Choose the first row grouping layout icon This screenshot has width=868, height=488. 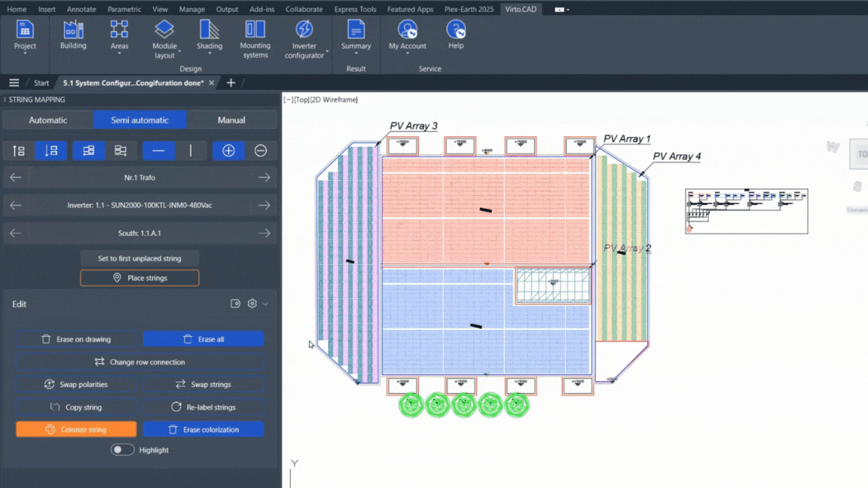pyautogui.click(x=89, y=151)
